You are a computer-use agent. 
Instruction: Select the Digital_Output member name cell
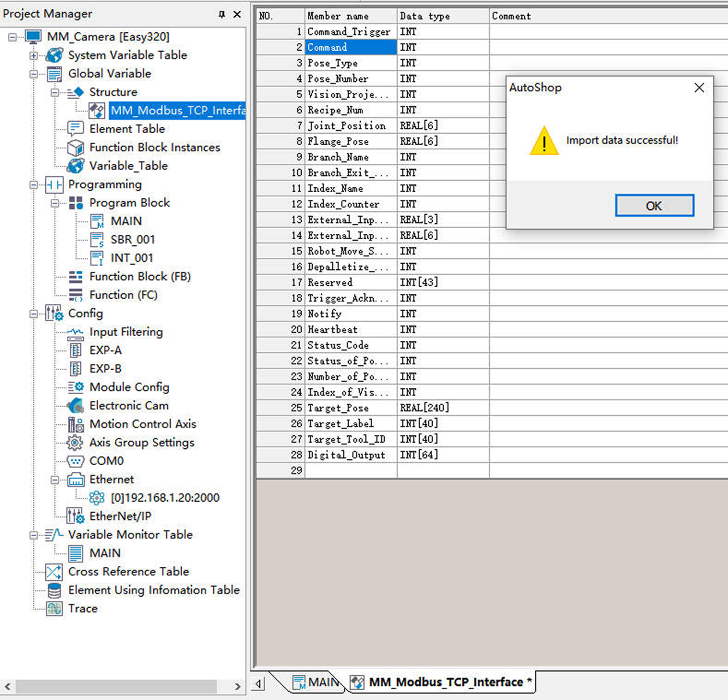coord(351,455)
